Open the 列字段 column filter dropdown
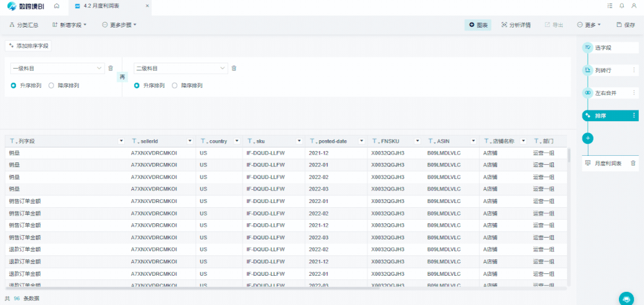 pyautogui.click(x=121, y=141)
